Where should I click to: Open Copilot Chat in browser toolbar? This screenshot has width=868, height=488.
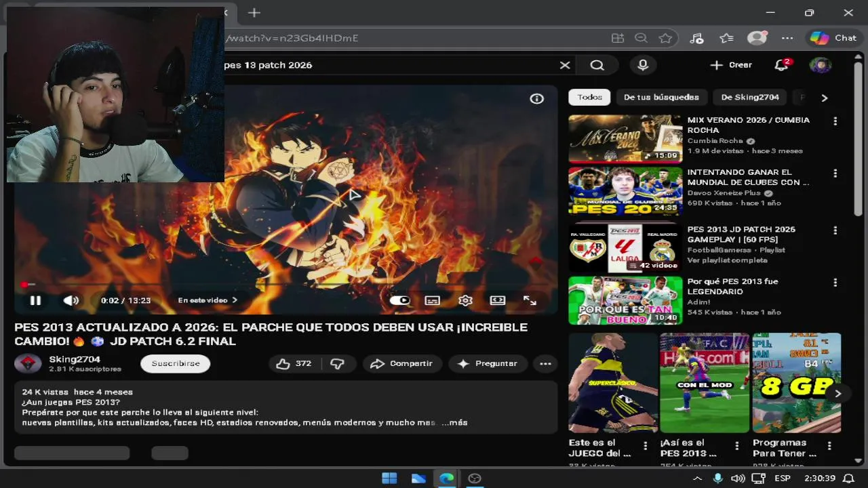835,38
